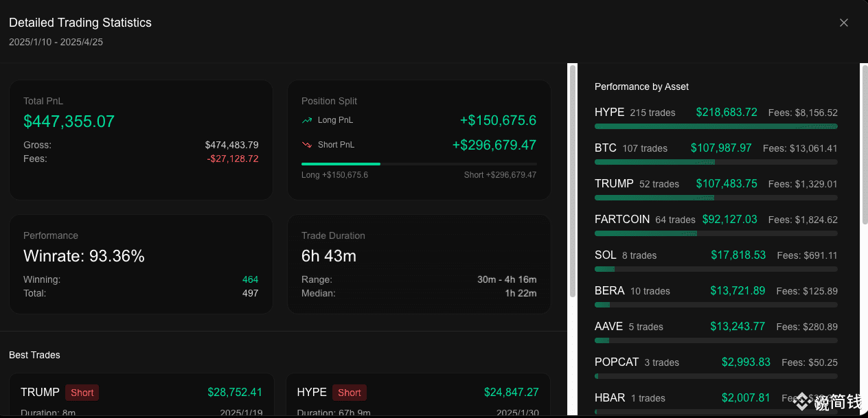Screen dimensions: 868x418
Task: Click the Winning count 464
Action: click(251, 279)
